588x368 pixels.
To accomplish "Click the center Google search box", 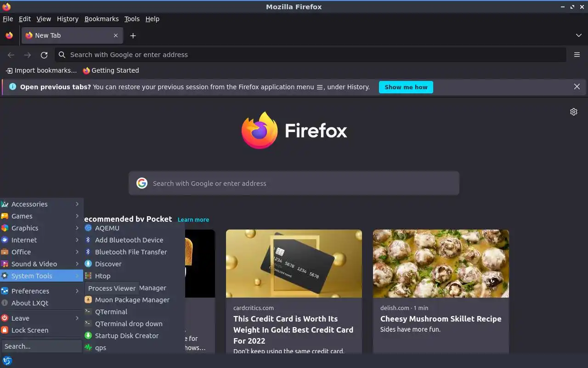I will pos(294,183).
